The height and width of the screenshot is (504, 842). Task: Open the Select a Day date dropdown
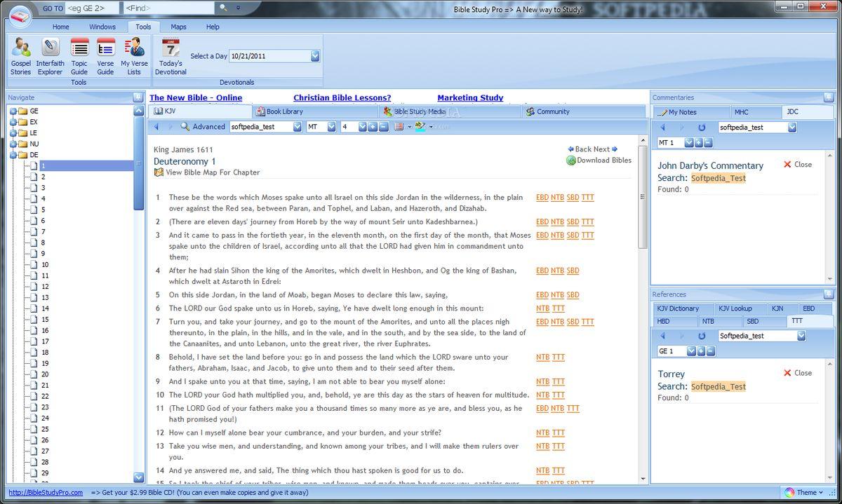point(315,56)
